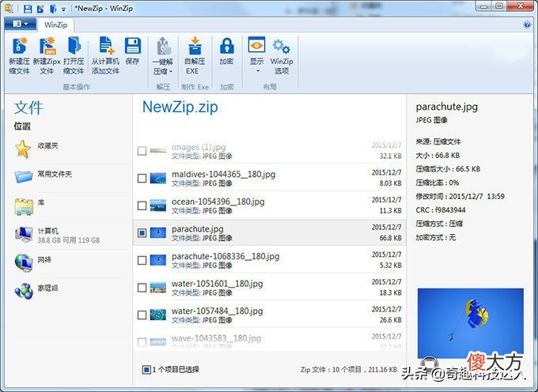The height and width of the screenshot is (392, 538).
Task: Click 从计算机添加文件 icon
Action: pyautogui.click(x=106, y=46)
